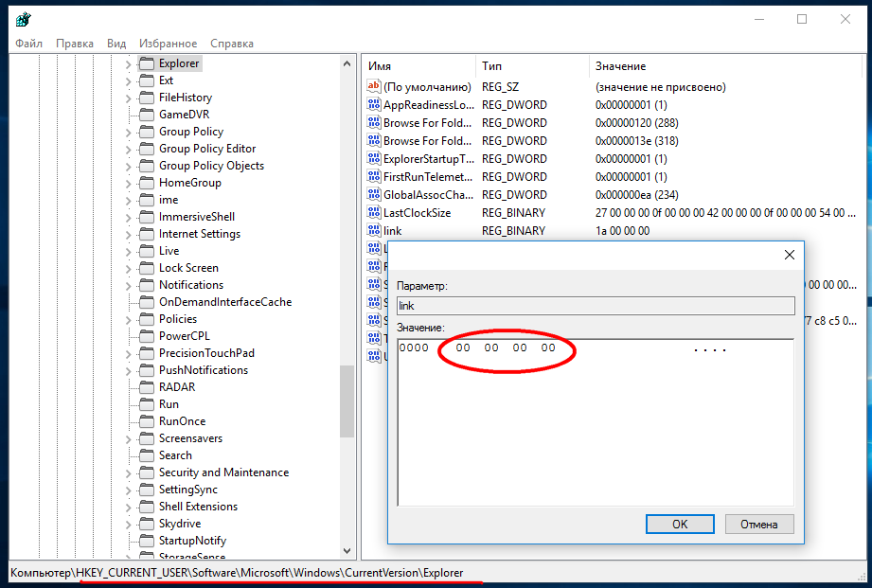Expand the Group Policy node
Image resolution: width=872 pixels, height=588 pixels.
click(x=129, y=133)
